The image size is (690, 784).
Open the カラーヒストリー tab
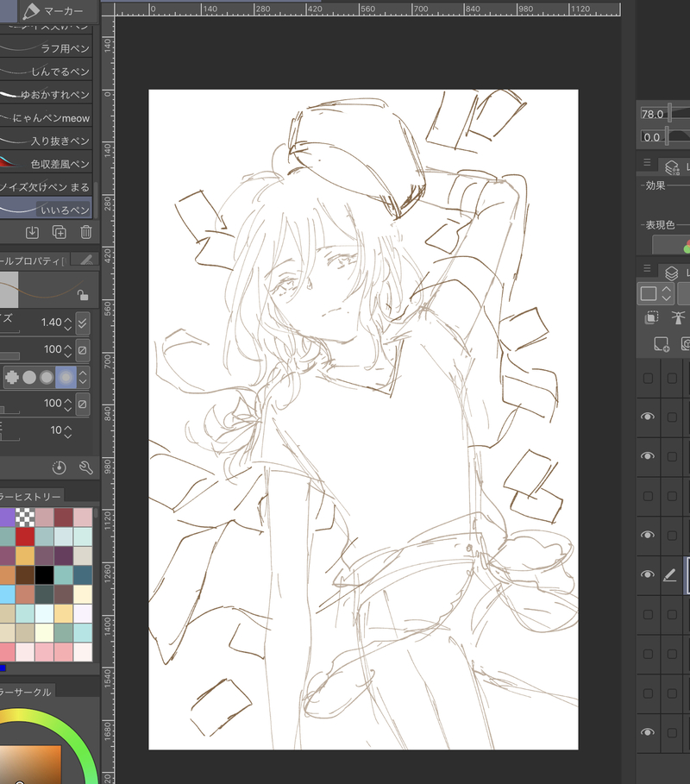pyautogui.click(x=31, y=497)
